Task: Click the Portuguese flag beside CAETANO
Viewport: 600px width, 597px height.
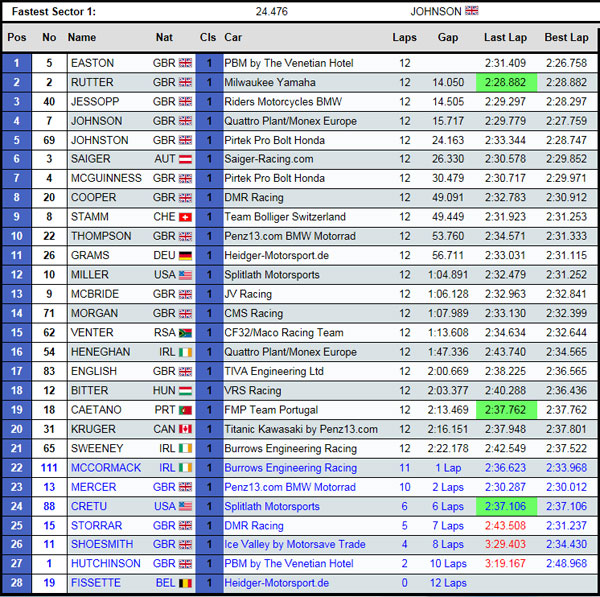Action: [x=185, y=410]
